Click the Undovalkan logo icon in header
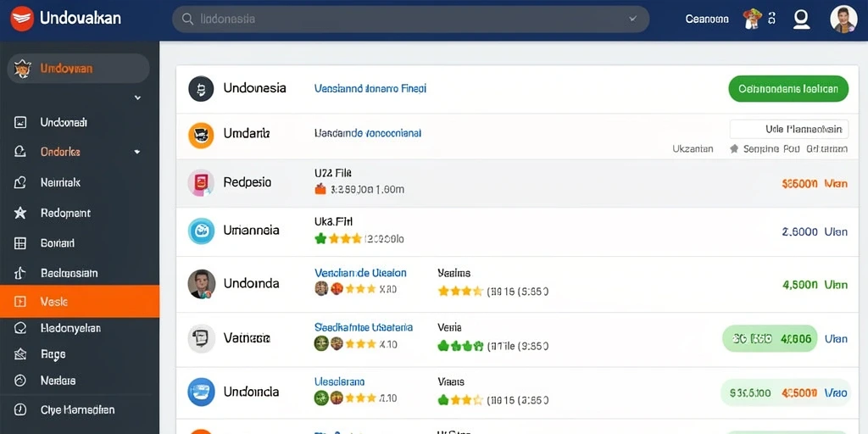 coord(22,19)
